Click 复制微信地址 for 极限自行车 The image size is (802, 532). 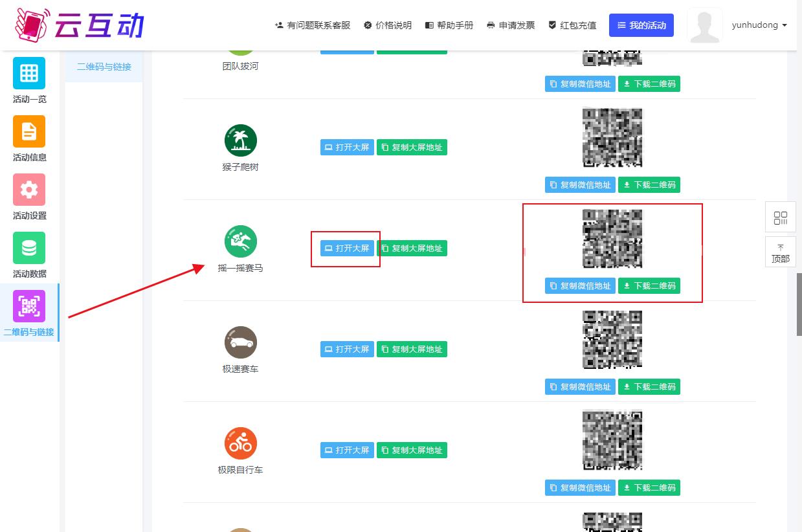[x=580, y=488]
